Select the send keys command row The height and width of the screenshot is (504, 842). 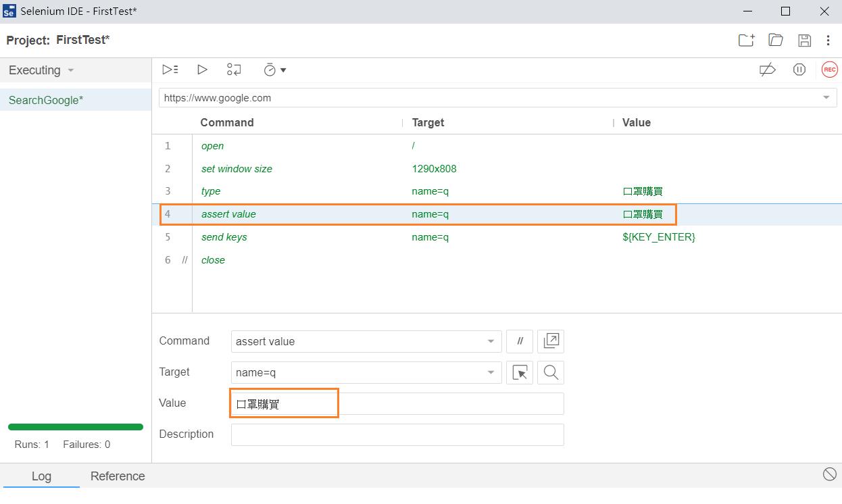497,237
